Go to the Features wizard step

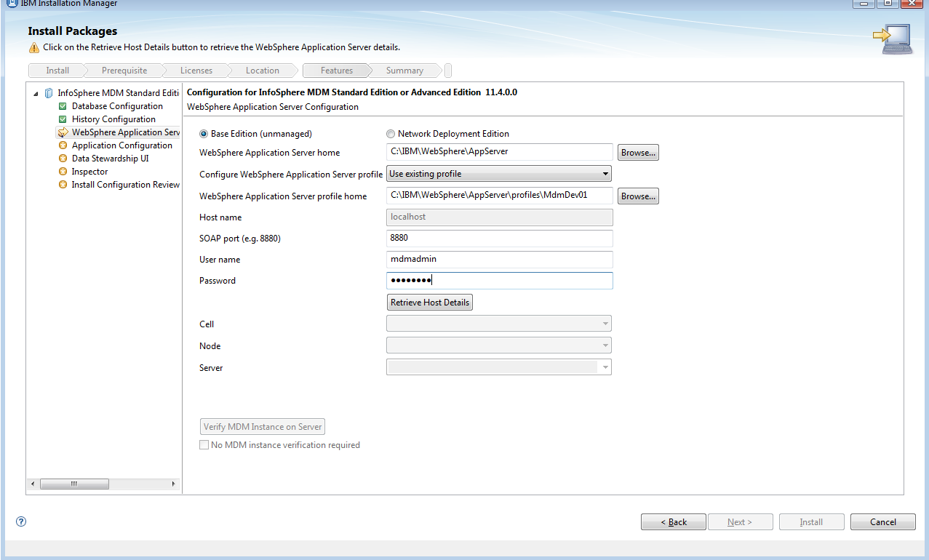[337, 71]
